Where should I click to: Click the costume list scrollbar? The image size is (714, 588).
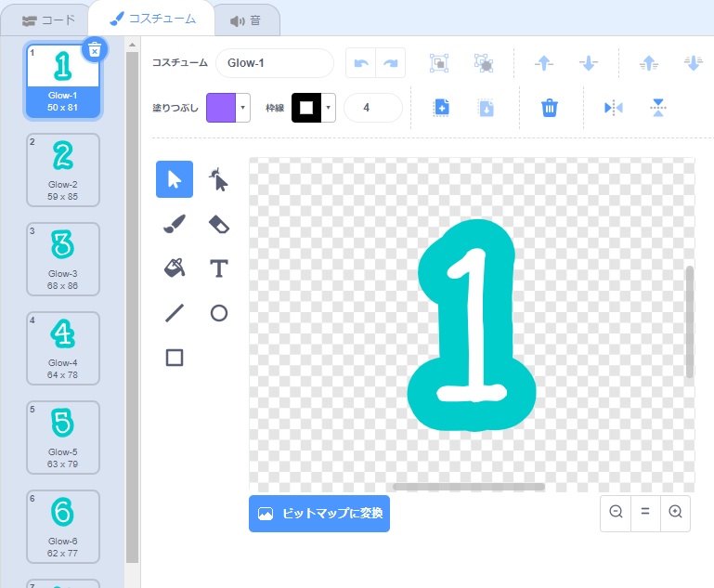133,307
